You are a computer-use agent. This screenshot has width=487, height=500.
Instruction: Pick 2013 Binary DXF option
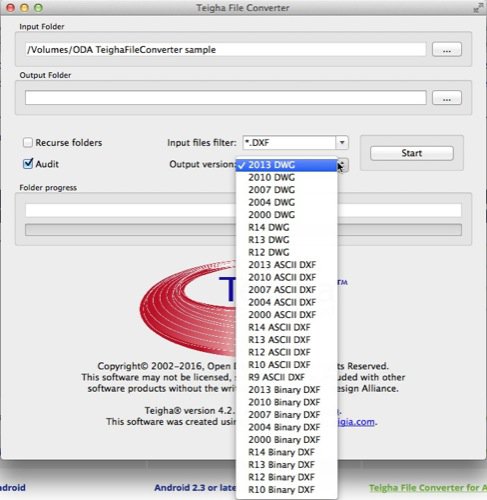click(x=287, y=390)
